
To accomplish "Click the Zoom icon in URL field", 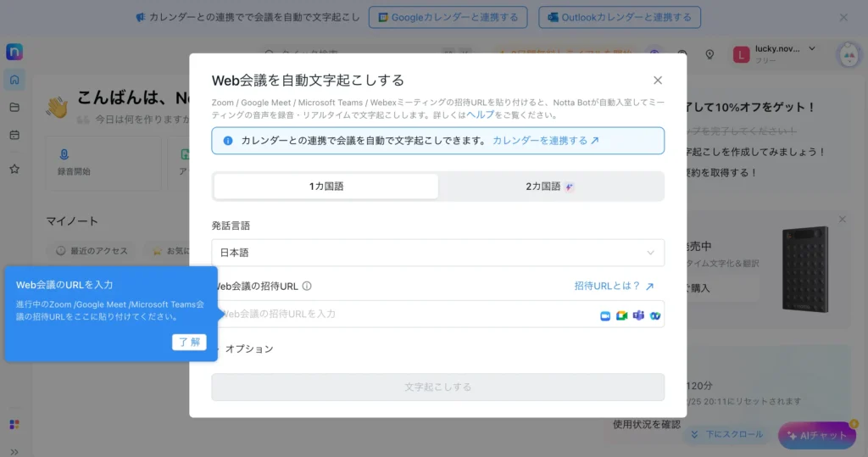I will point(605,315).
